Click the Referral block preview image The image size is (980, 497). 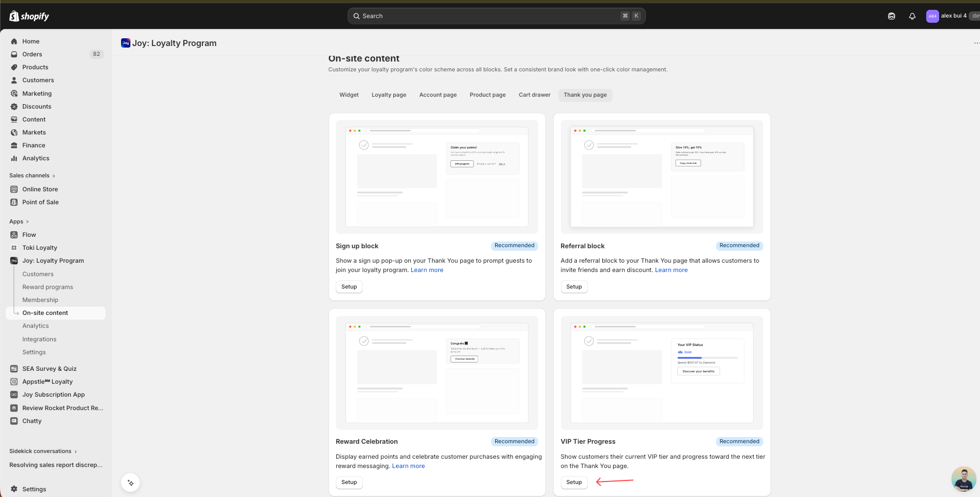(x=662, y=177)
